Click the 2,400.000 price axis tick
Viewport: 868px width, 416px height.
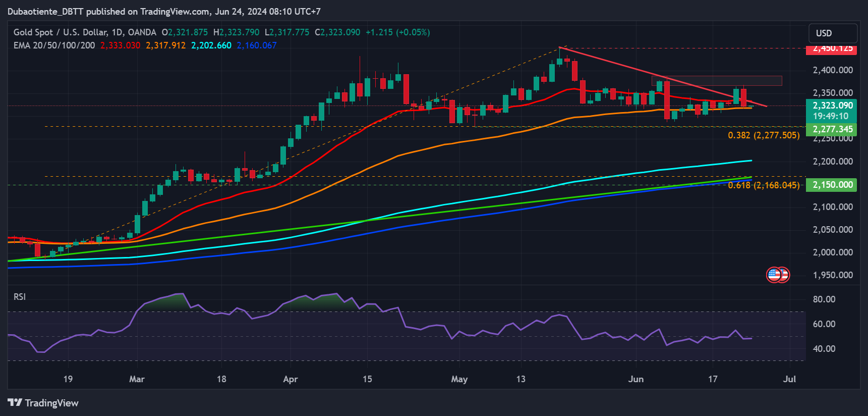(x=833, y=70)
